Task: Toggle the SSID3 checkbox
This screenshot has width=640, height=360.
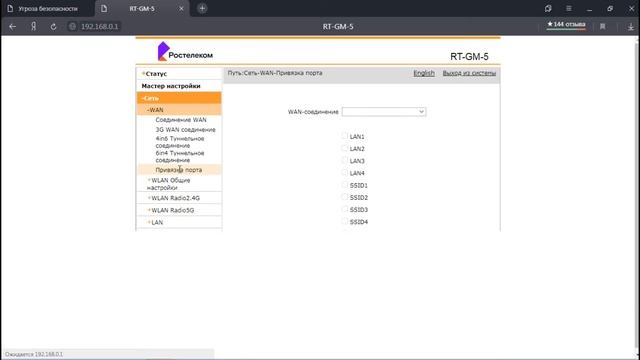Action: [x=344, y=209]
